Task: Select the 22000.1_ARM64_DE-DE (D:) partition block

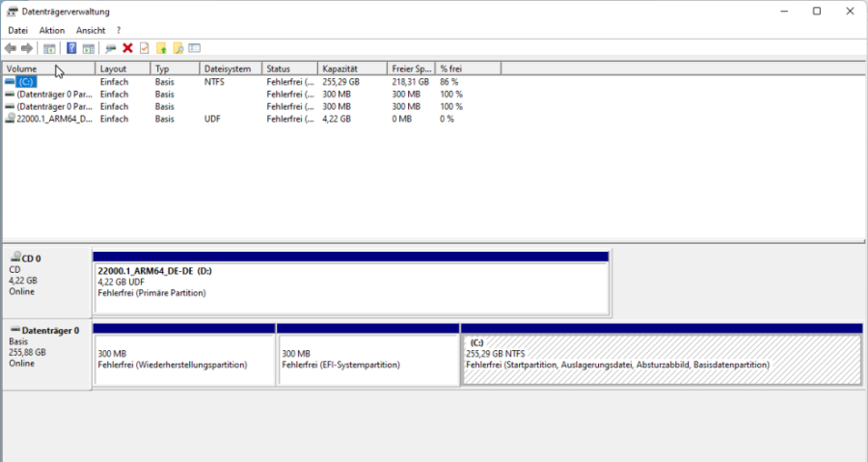Action: [x=351, y=284]
